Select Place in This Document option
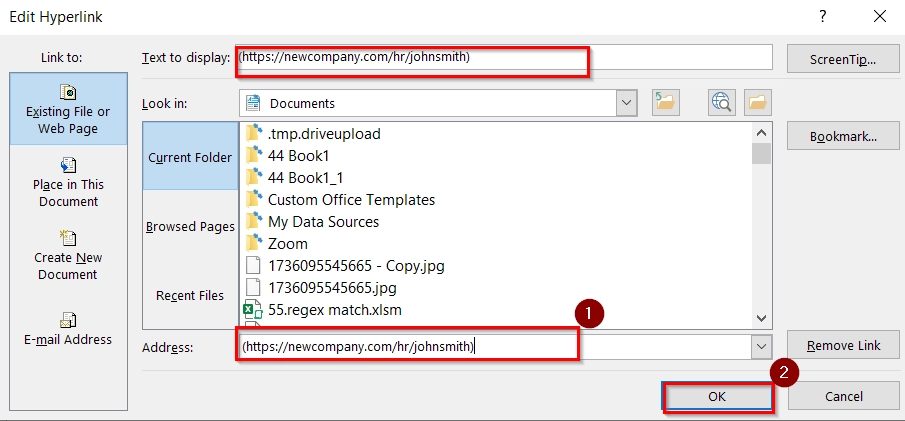Image resolution: width=905 pixels, height=421 pixels. 68,181
